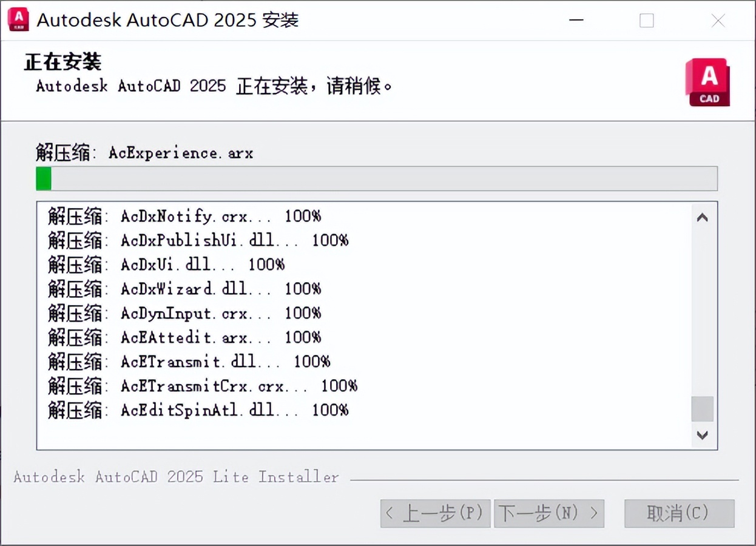Screen dimensions: 756x546
Task: Click the back chevron inside 上一步(P) button
Action: pos(389,513)
